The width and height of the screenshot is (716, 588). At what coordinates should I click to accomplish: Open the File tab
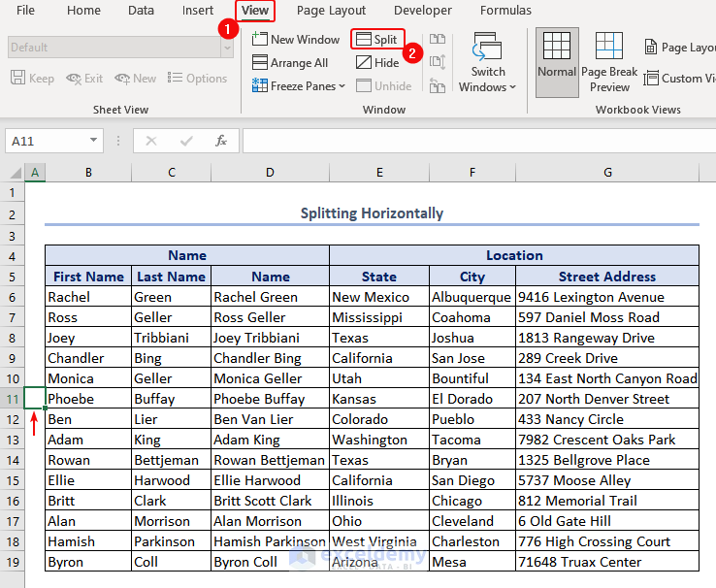click(x=25, y=10)
